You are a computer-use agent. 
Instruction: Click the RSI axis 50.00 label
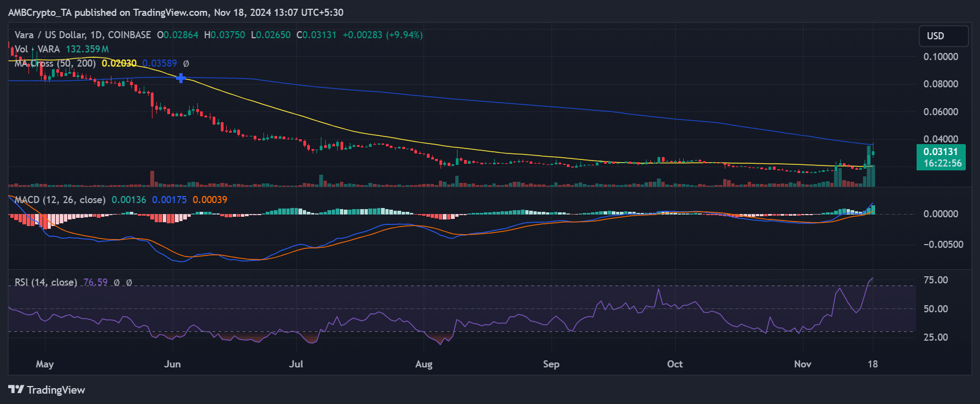936,309
